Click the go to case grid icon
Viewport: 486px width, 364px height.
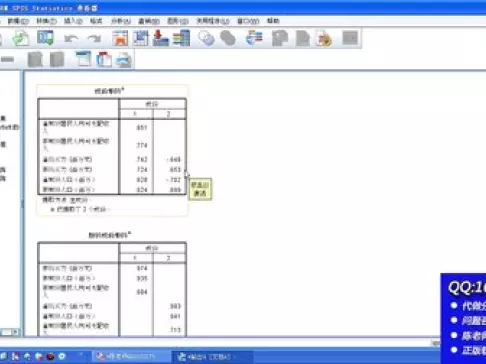141,38
